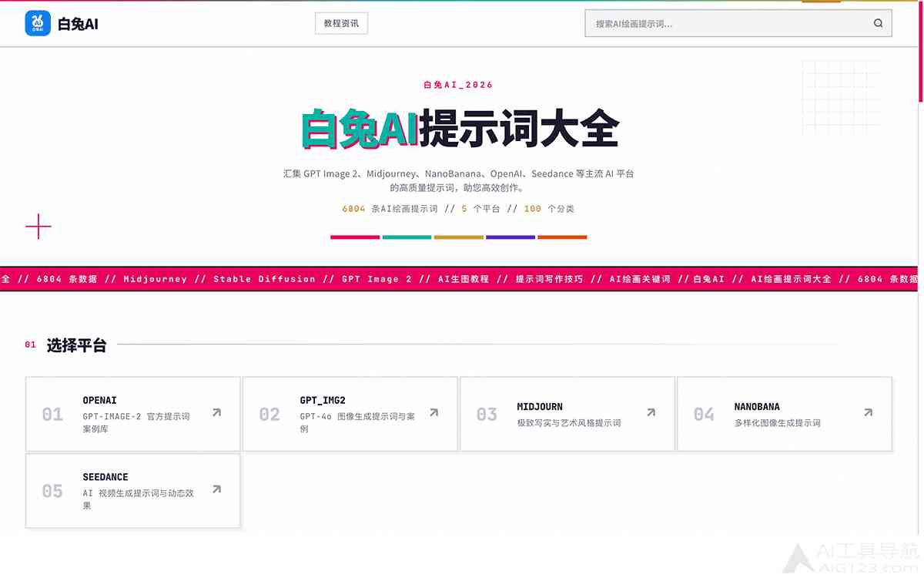Click the purple color bar under hero
The image size is (924, 578).
(x=511, y=237)
